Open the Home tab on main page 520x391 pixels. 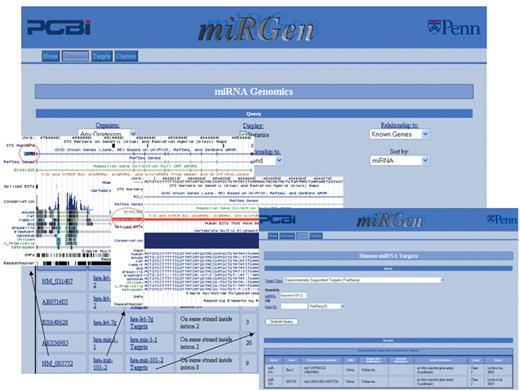(x=51, y=56)
